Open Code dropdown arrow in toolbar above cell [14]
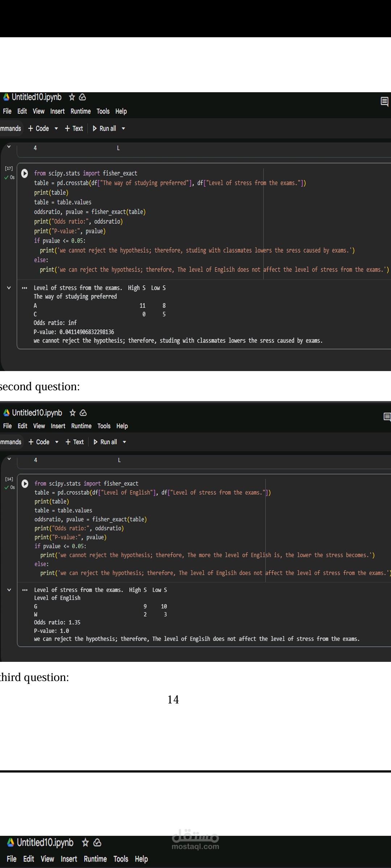Viewport: 391px width, 868px height. pos(57,442)
